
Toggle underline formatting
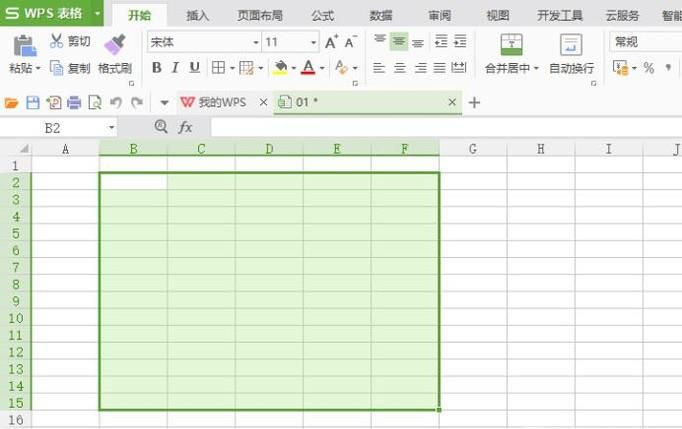pos(194,67)
